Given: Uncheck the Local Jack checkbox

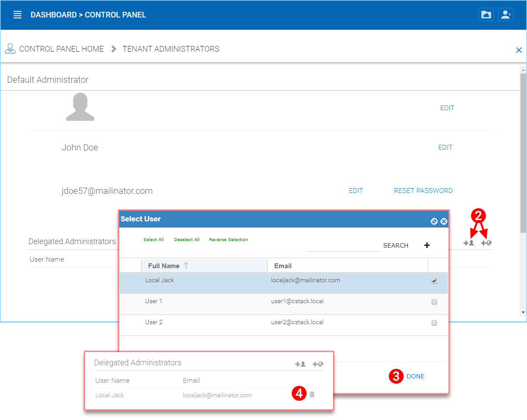Looking at the screenshot, I should [x=434, y=280].
